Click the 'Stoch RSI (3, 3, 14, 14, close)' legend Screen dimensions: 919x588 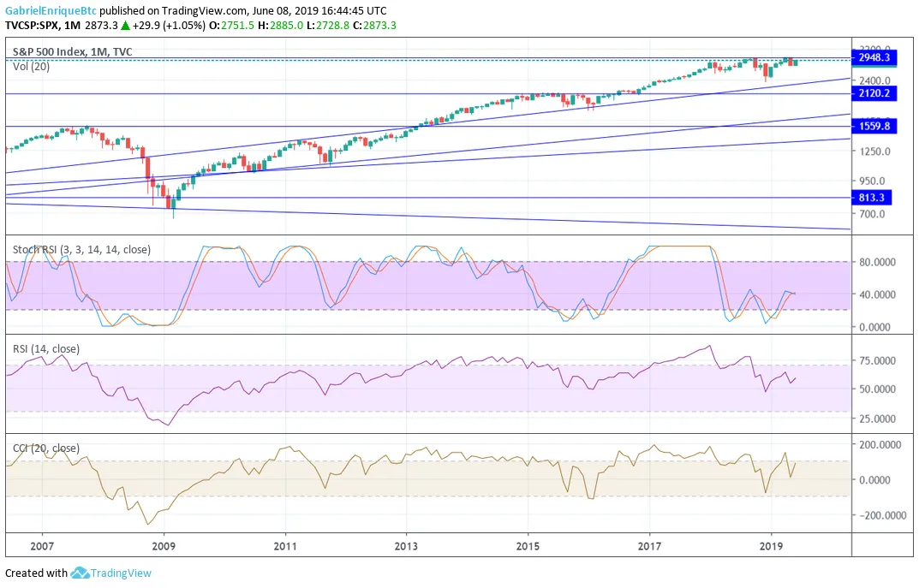pyautogui.click(x=81, y=249)
